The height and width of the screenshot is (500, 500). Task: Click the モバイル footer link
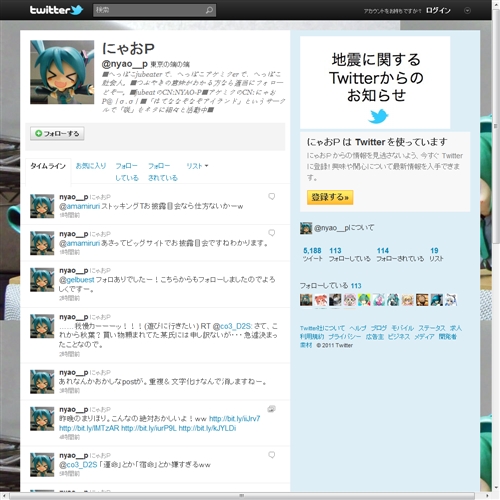(x=402, y=328)
